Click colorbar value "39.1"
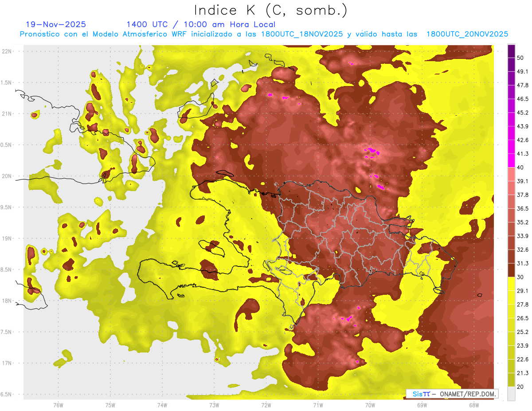This screenshot has width=532, height=411. 523,181
